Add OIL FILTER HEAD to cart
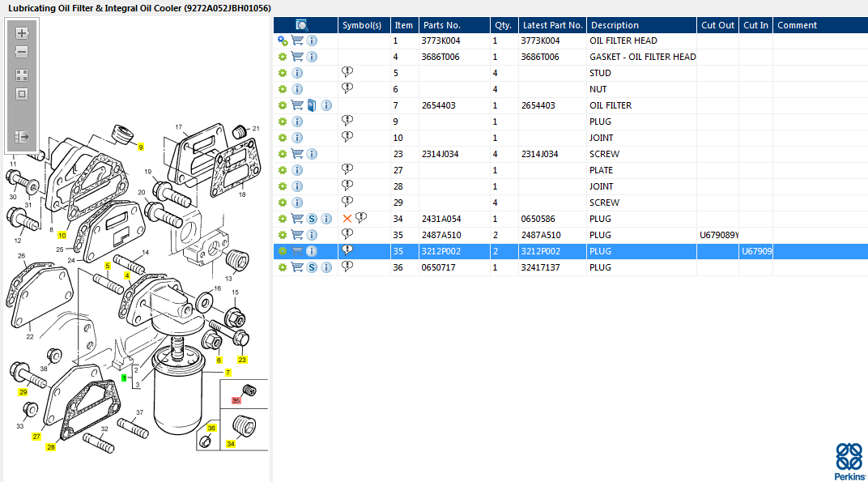Image resolution: width=868 pixels, height=482 pixels. click(x=297, y=41)
